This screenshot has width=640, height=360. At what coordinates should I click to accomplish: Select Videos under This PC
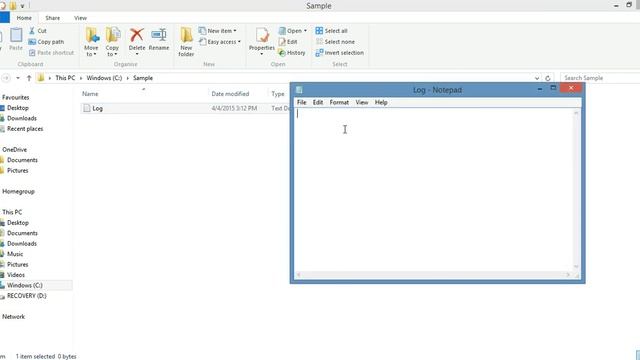coord(16,275)
